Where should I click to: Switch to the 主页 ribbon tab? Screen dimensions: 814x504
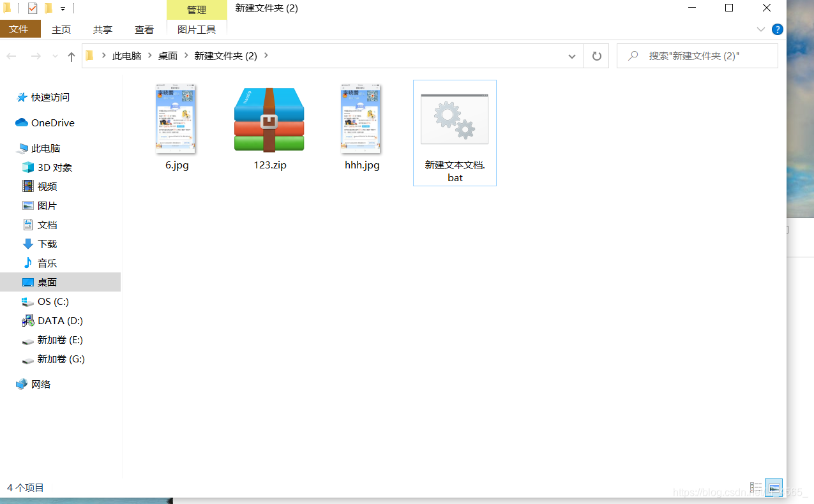(61, 29)
